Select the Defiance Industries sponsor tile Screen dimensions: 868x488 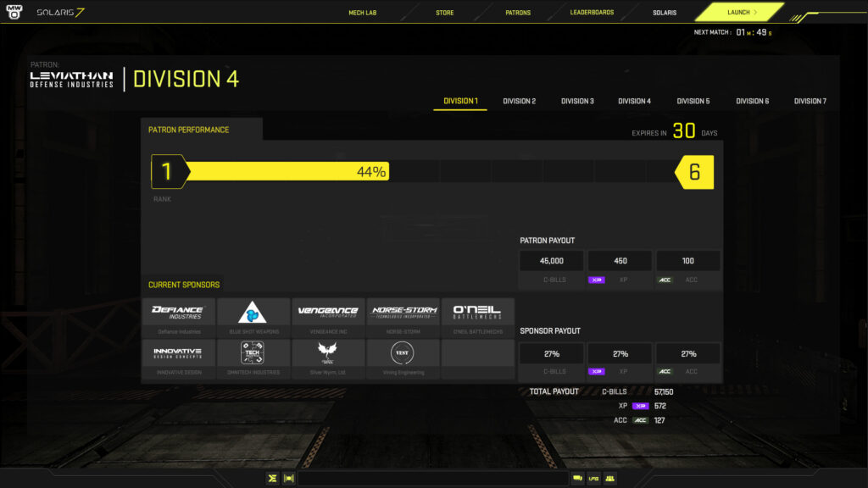point(177,313)
